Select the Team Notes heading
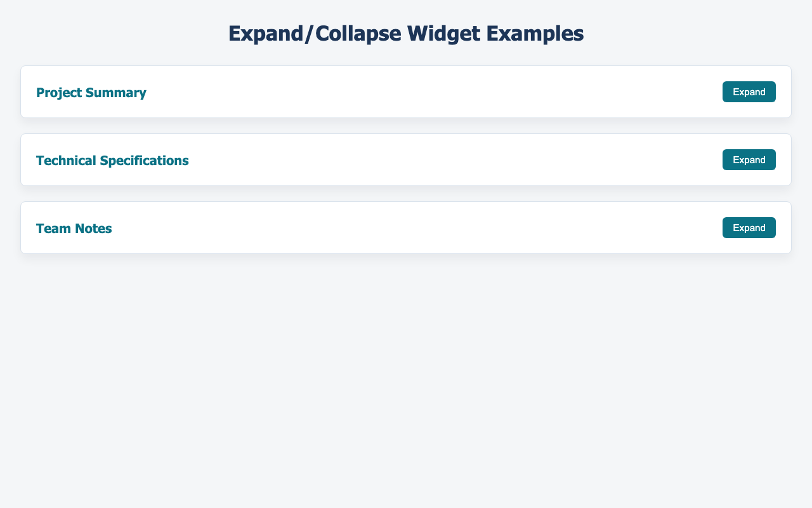The image size is (812, 508). point(74,228)
